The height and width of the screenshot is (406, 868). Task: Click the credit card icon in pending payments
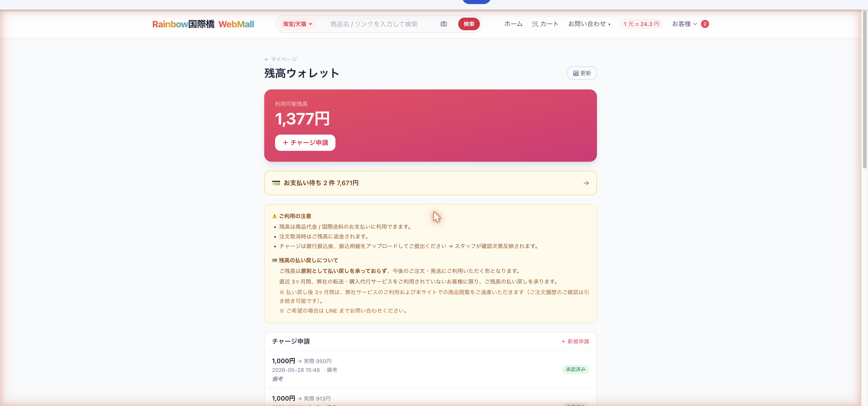click(x=276, y=183)
